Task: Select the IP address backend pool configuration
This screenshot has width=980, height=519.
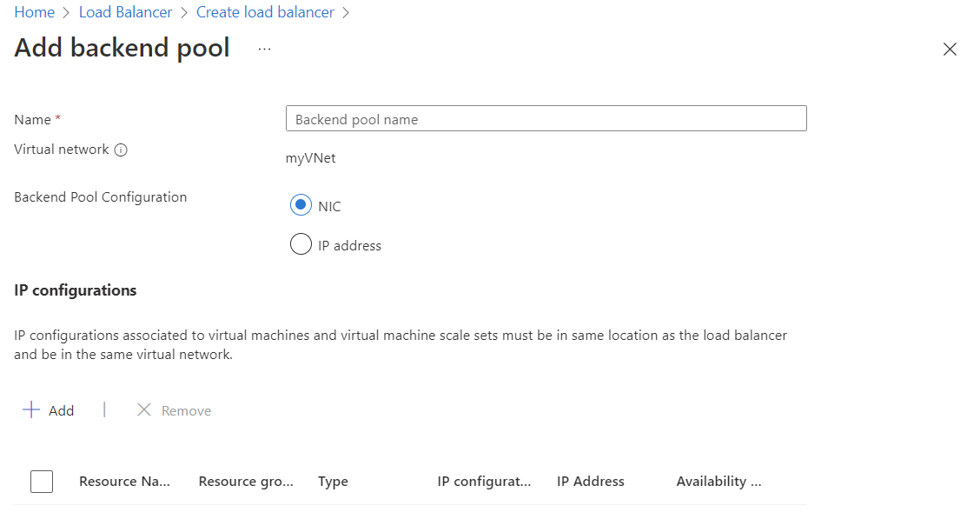Action: (x=301, y=243)
